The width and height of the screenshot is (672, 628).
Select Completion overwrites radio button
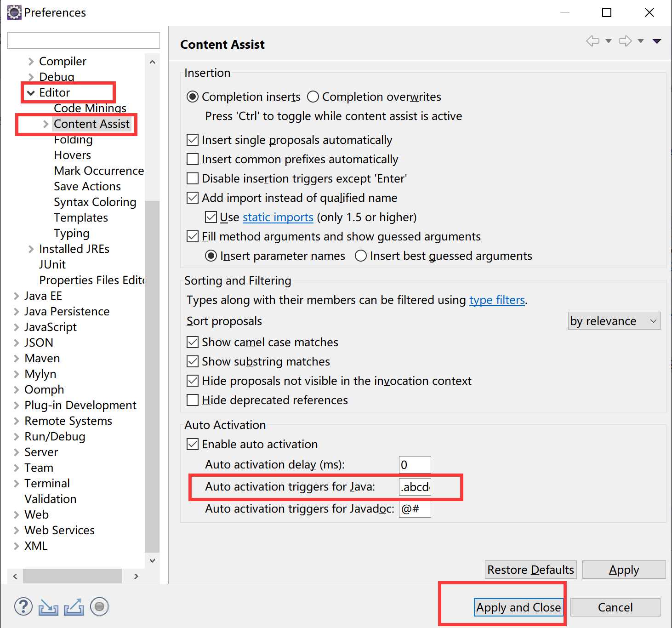point(313,97)
